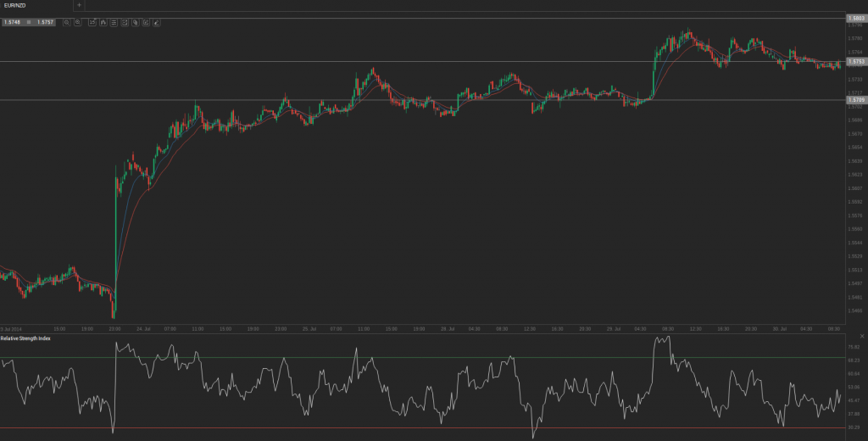
Task: Click the zoom out magnifier icon
Action: [66, 22]
